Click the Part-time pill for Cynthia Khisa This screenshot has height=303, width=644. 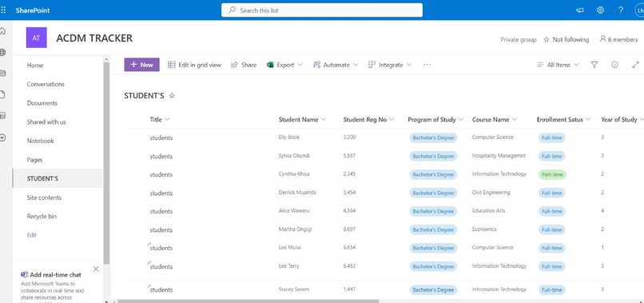click(x=552, y=174)
